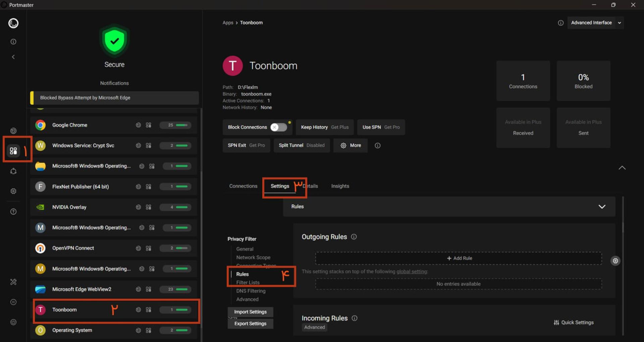This screenshot has width=644, height=342.
Task: Click the grid icon in the NVIDIA Overlay row
Action: tap(148, 207)
